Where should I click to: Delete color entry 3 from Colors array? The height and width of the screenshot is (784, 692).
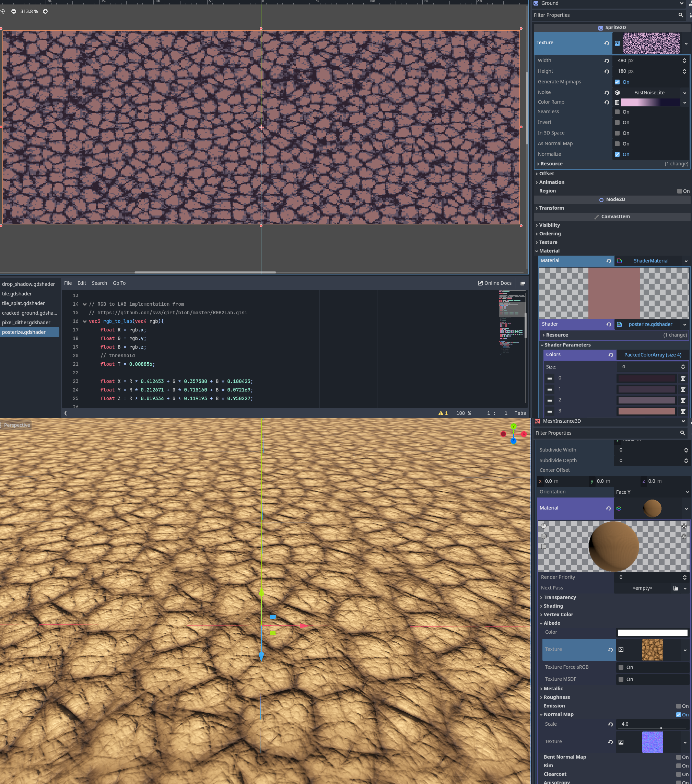pyautogui.click(x=683, y=412)
